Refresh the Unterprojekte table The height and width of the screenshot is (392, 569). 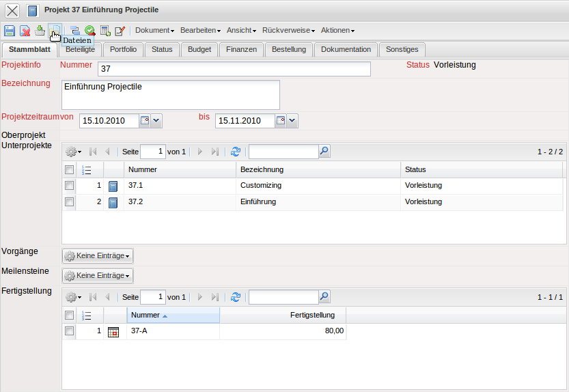[236, 152]
